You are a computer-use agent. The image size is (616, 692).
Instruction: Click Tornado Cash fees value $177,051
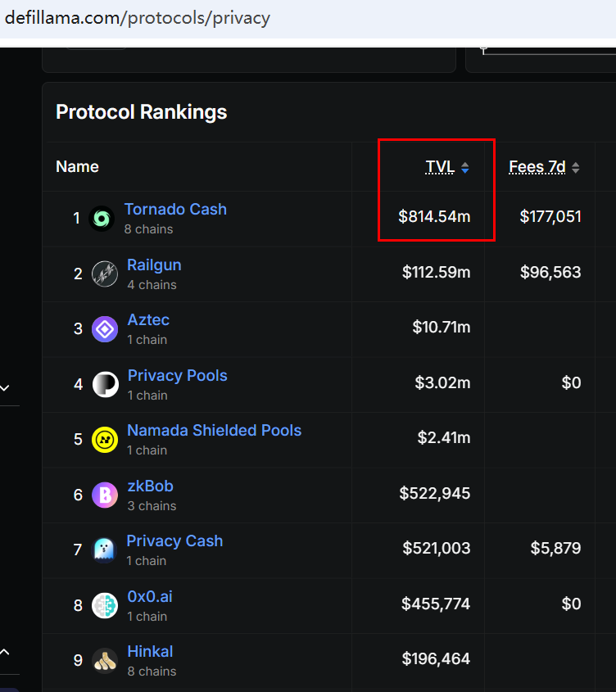(x=550, y=217)
